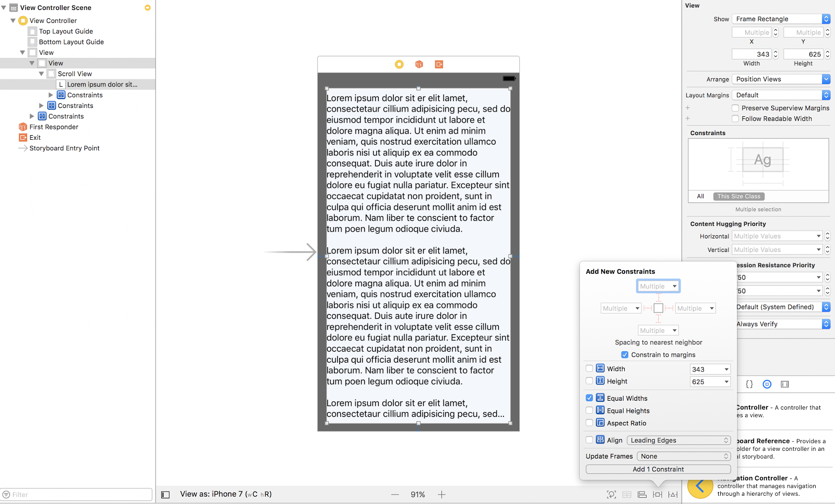
Task: Open the Layout Margins Default dropdown
Action: coord(781,95)
